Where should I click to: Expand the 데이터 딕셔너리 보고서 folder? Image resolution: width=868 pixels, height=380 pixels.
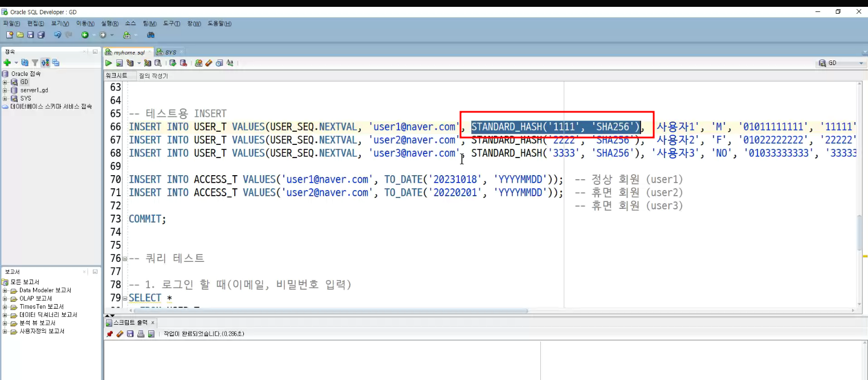[5, 315]
